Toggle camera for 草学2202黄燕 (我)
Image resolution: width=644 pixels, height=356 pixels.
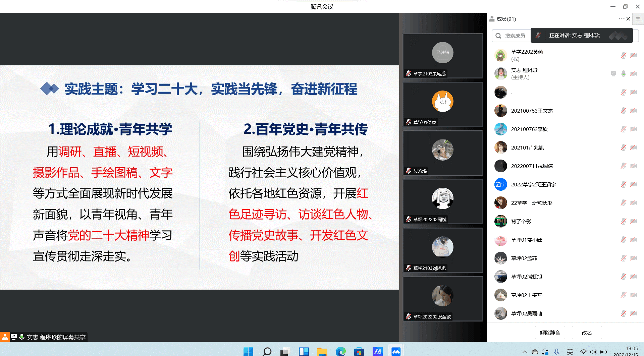[633, 55]
